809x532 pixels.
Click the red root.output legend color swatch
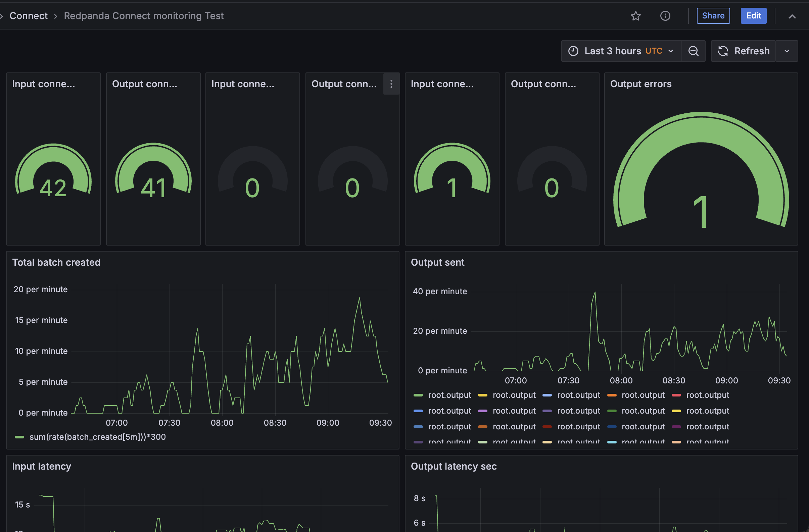676,395
